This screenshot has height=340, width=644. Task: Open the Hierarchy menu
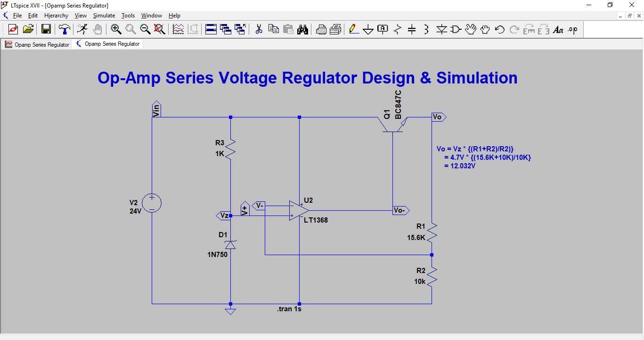point(56,15)
